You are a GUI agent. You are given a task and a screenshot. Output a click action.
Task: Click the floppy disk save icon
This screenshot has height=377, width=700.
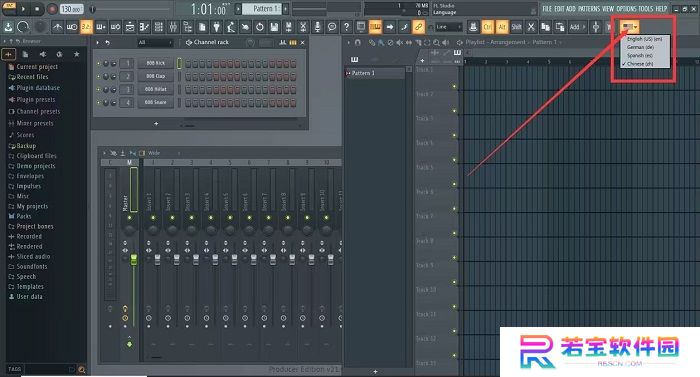click(274, 27)
